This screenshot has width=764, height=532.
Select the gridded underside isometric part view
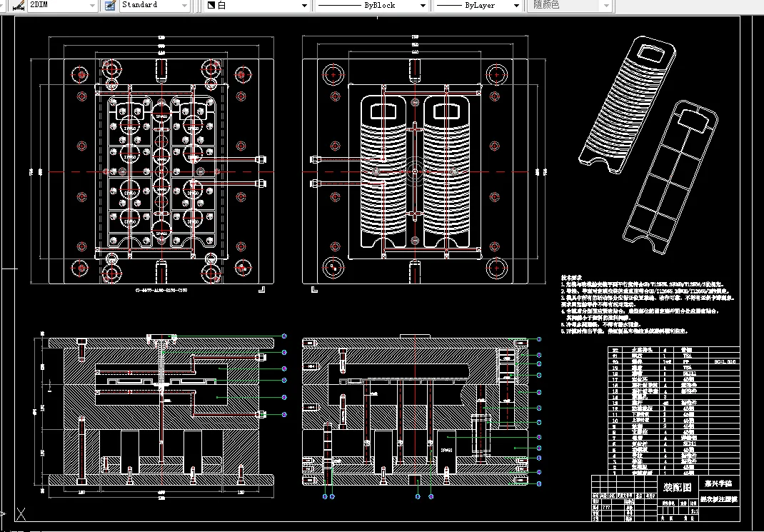(670, 177)
